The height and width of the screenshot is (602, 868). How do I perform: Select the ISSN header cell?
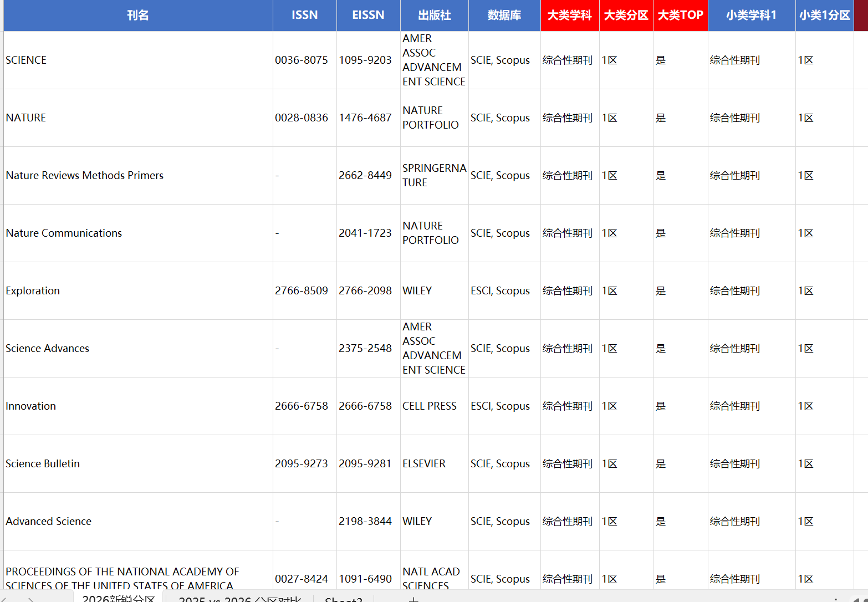305,16
